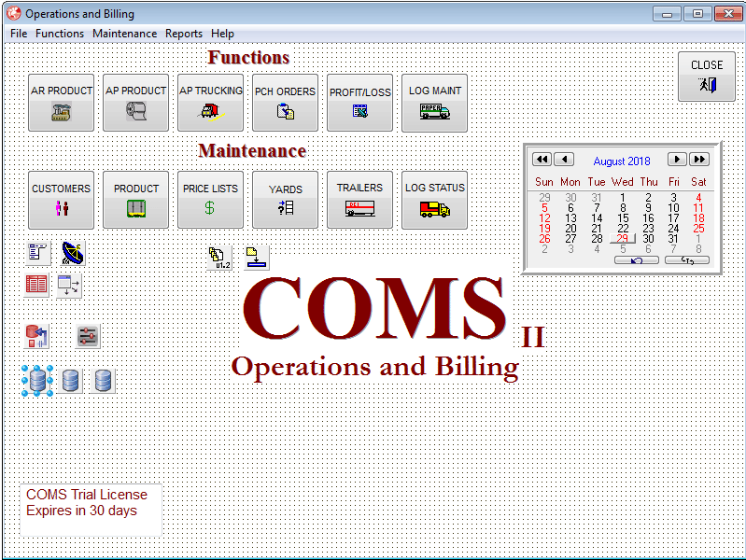746x560 pixels.
Task: Go to previous month in calendar
Action: tap(565, 159)
